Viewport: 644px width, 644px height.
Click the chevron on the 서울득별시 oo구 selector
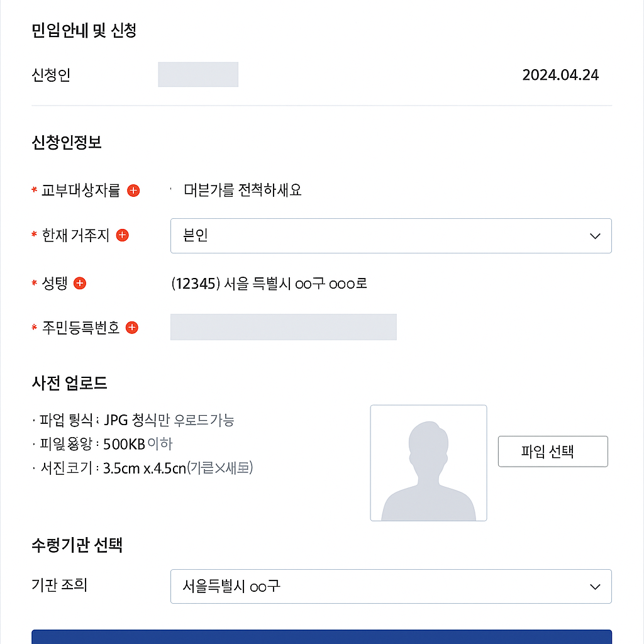pos(594,586)
